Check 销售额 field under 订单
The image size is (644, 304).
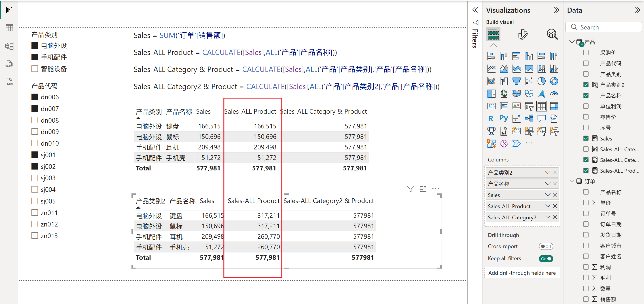[x=586, y=299]
